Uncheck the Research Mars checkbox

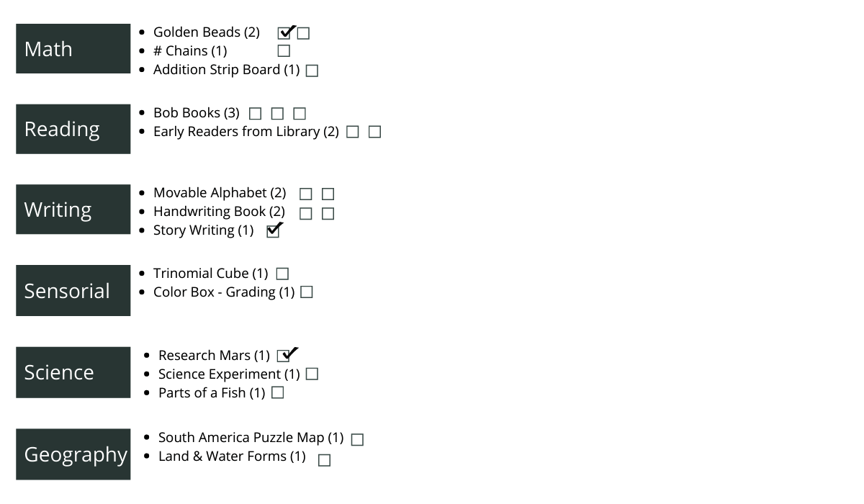pyautogui.click(x=284, y=355)
